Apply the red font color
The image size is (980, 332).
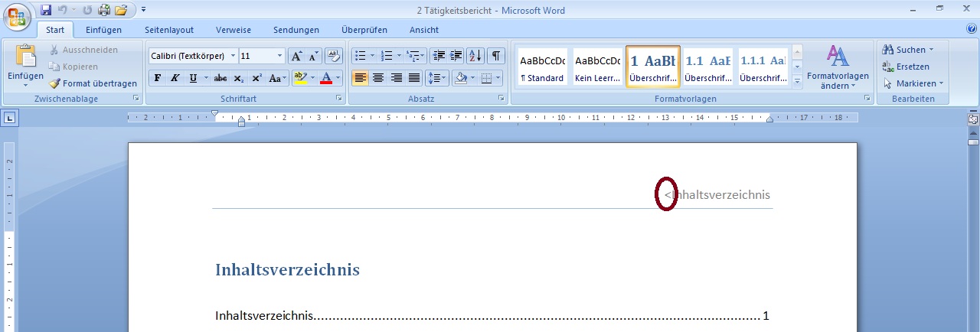coord(326,78)
